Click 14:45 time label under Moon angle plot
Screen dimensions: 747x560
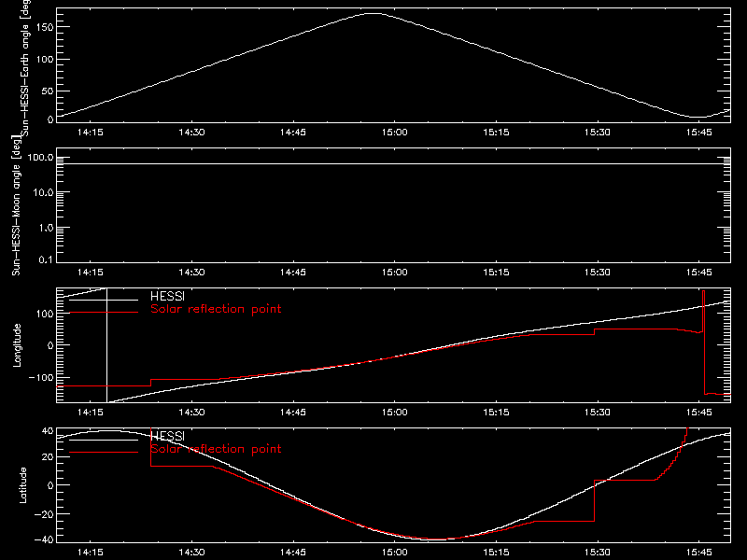coord(293,273)
